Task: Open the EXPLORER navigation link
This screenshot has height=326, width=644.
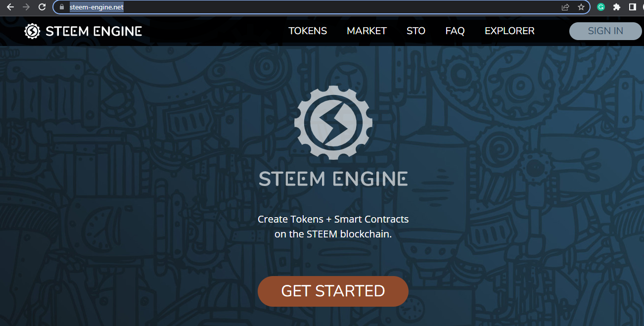Action: [x=509, y=31]
